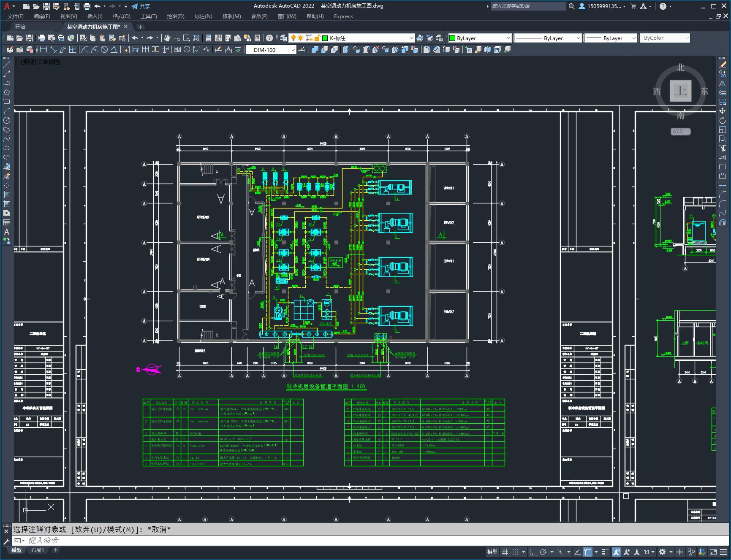Screen dimensions: 731x560
Task: Select the Circle drawing tool
Action: tap(7, 120)
